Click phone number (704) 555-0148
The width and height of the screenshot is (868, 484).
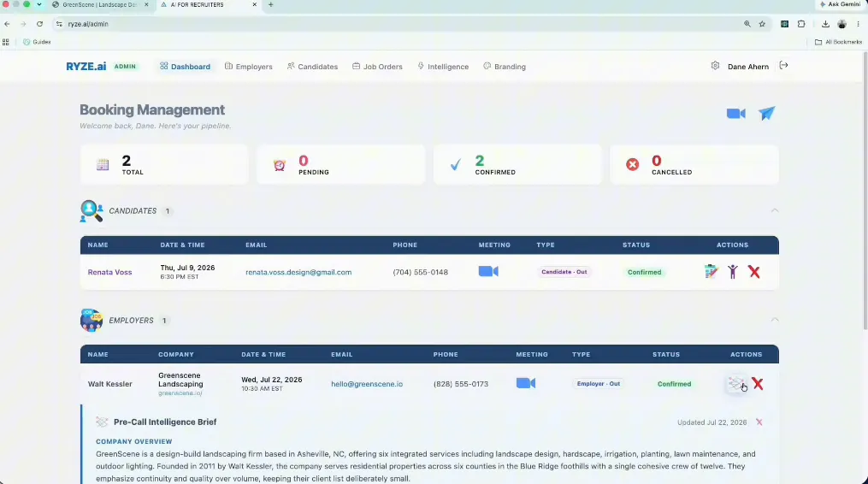click(x=420, y=272)
